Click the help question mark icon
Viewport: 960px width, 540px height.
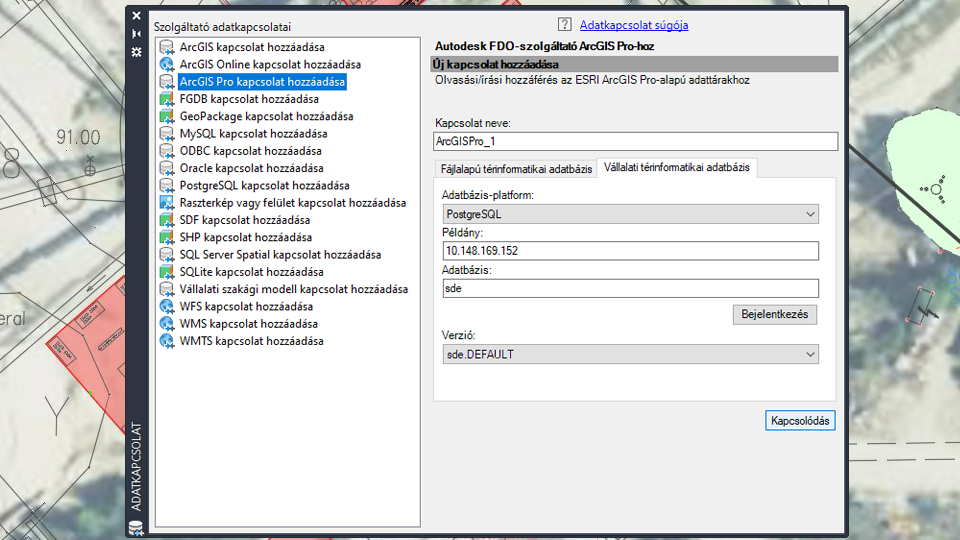click(564, 24)
